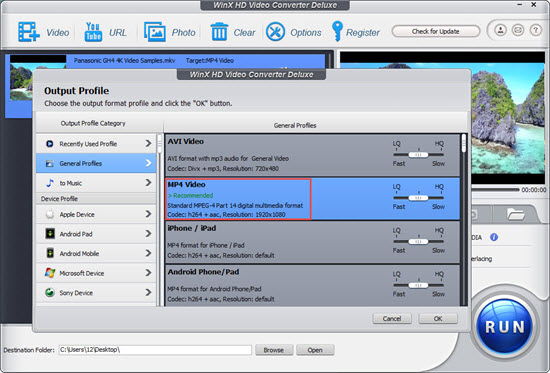The height and width of the screenshot is (373, 550).
Task: Click the YouTube URL icon
Action: point(93,32)
